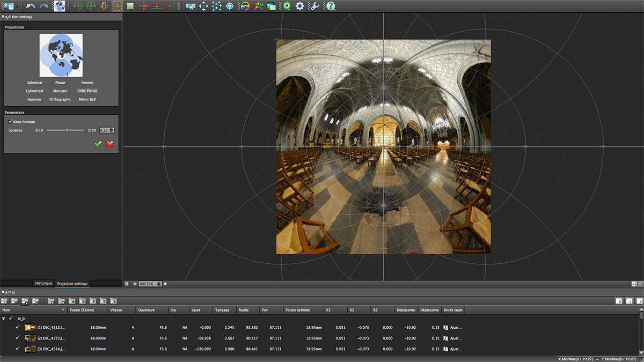Click the add image icon in bottom toolbar

[4, 301]
